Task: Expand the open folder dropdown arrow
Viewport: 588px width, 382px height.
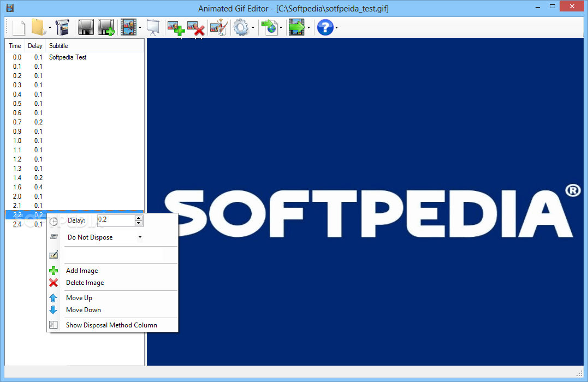Action: click(x=50, y=27)
